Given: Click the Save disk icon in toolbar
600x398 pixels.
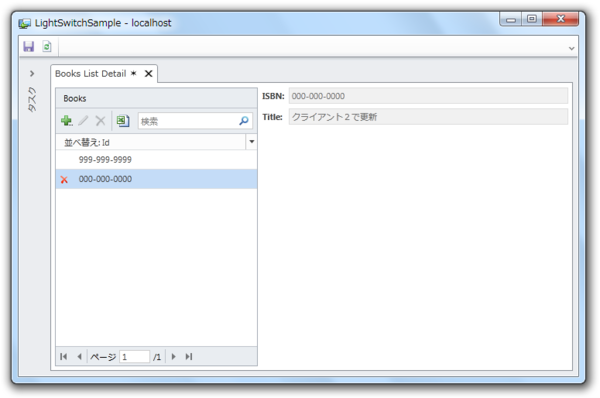Looking at the screenshot, I should click(29, 47).
